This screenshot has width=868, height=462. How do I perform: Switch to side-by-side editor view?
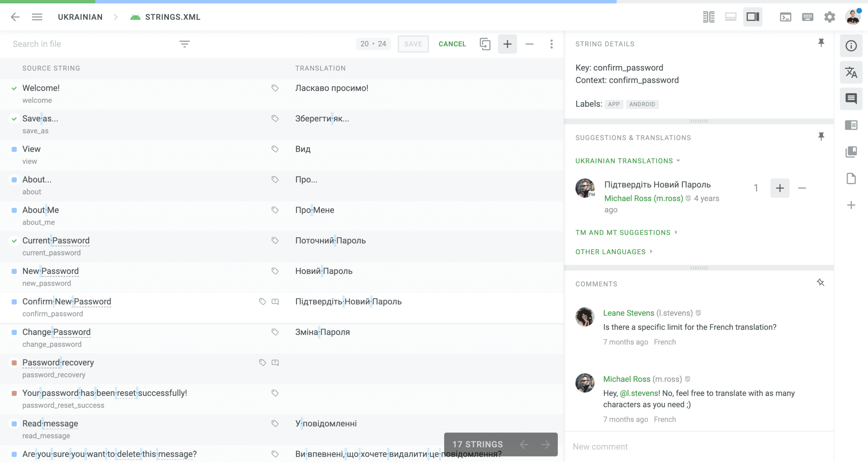coord(709,17)
